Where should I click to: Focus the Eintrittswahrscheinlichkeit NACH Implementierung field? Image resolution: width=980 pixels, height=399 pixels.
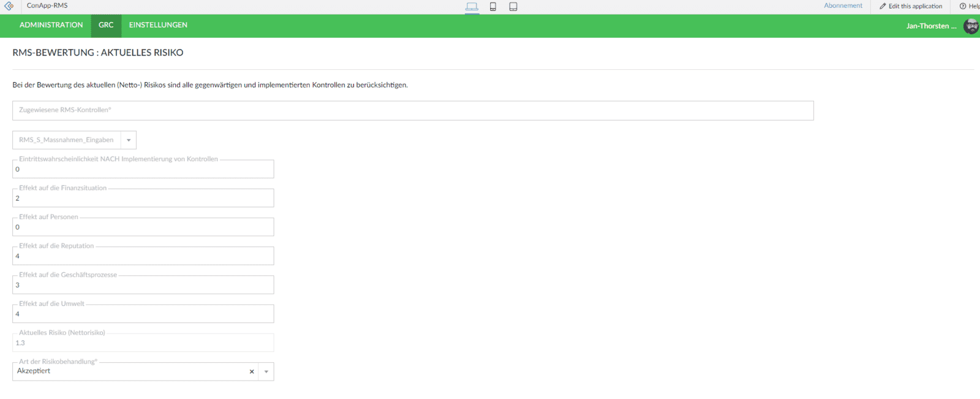[143, 170]
